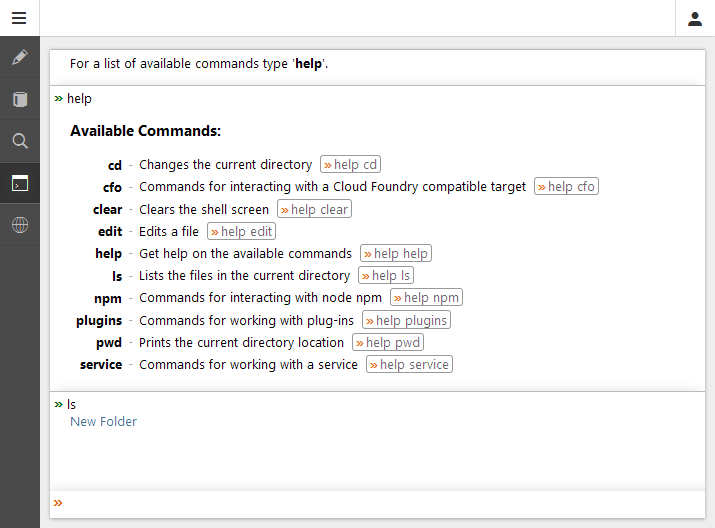The height and width of the screenshot is (528, 715).
Task: Open the hamburger navigation menu
Action: (19, 18)
